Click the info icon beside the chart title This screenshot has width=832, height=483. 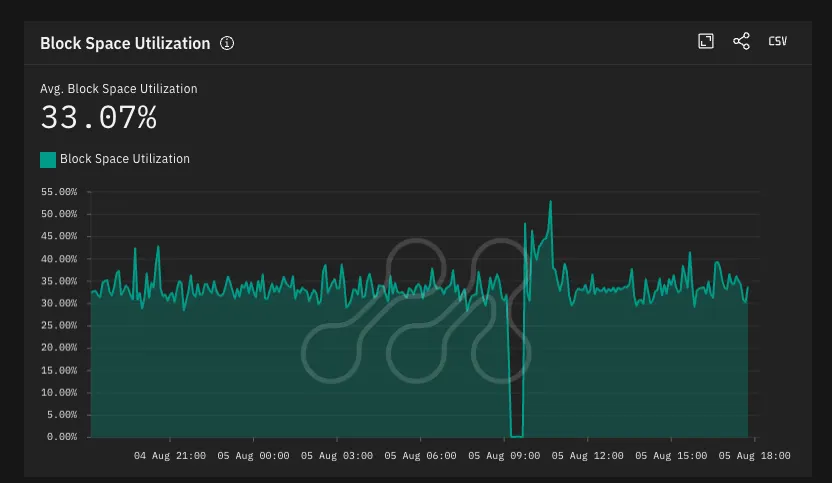click(227, 43)
